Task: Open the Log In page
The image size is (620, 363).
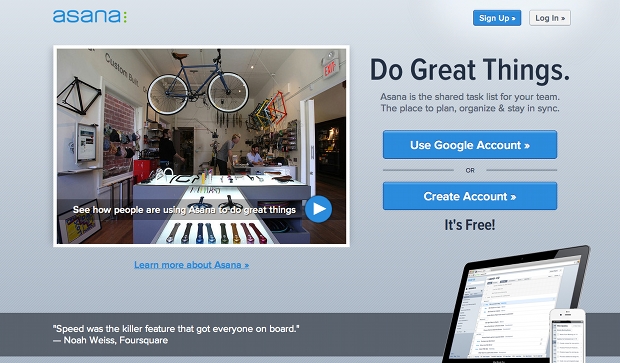Action: [550, 18]
